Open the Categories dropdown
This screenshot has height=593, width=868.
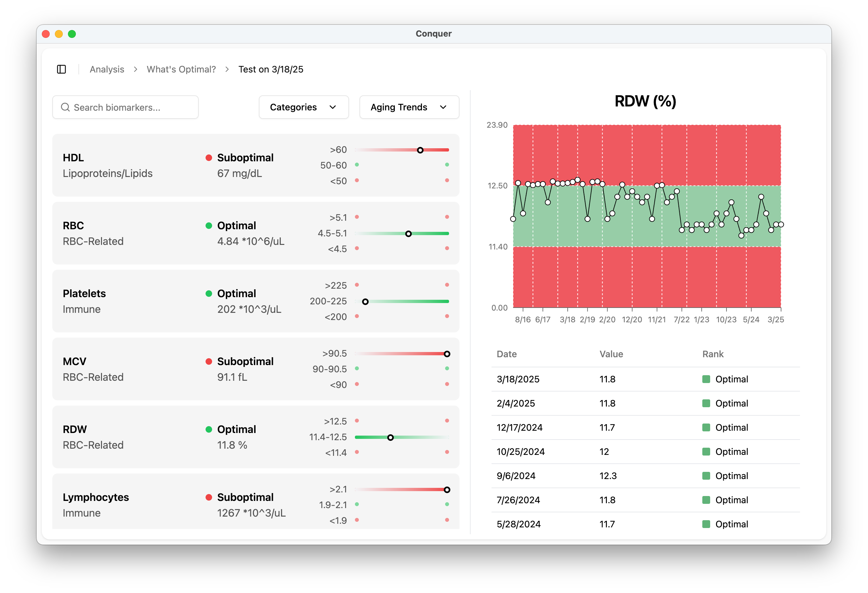pos(303,107)
